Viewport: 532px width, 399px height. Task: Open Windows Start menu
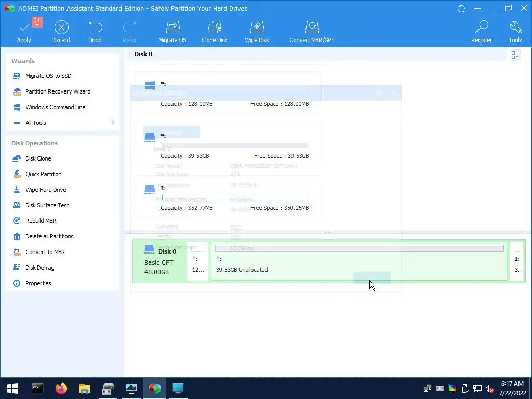(12, 389)
